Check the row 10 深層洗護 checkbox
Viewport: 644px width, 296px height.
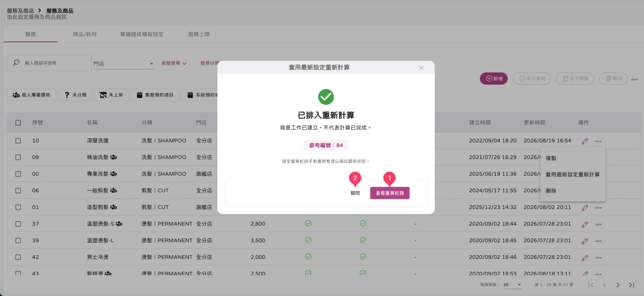18,141
